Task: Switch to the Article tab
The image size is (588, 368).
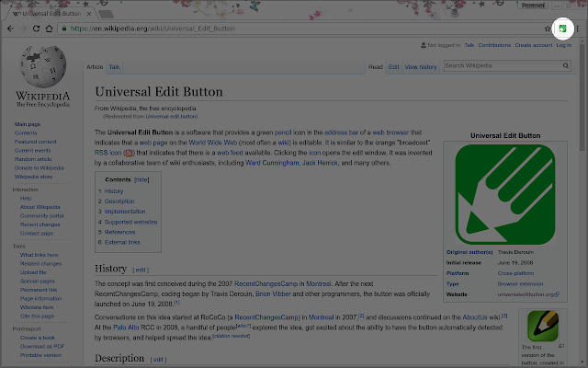Action: click(95, 67)
